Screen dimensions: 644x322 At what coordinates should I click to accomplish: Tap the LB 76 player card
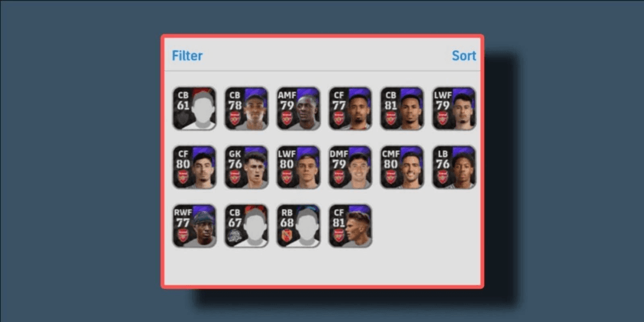(454, 168)
